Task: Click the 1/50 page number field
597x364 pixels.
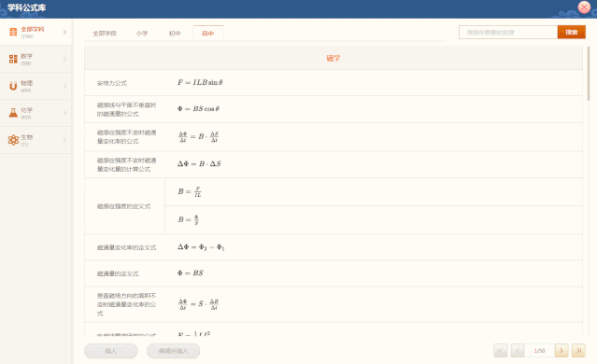Action: pyautogui.click(x=539, y=350)
